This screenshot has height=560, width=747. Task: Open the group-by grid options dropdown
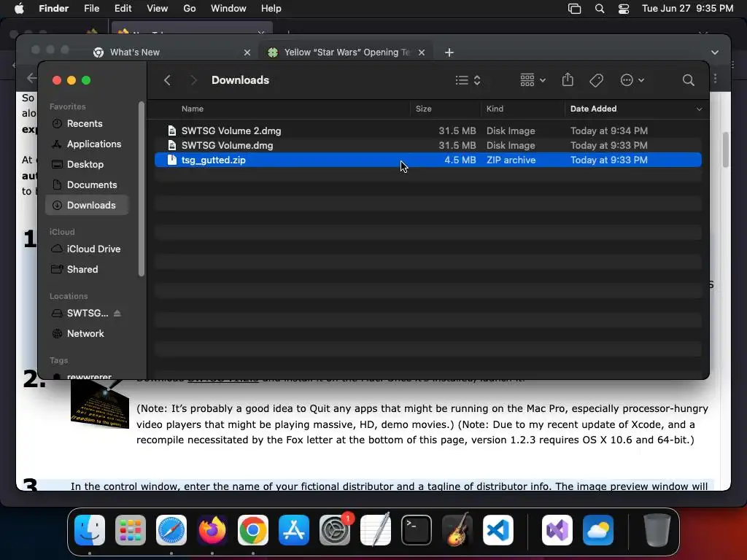click(x=533, y=80)
